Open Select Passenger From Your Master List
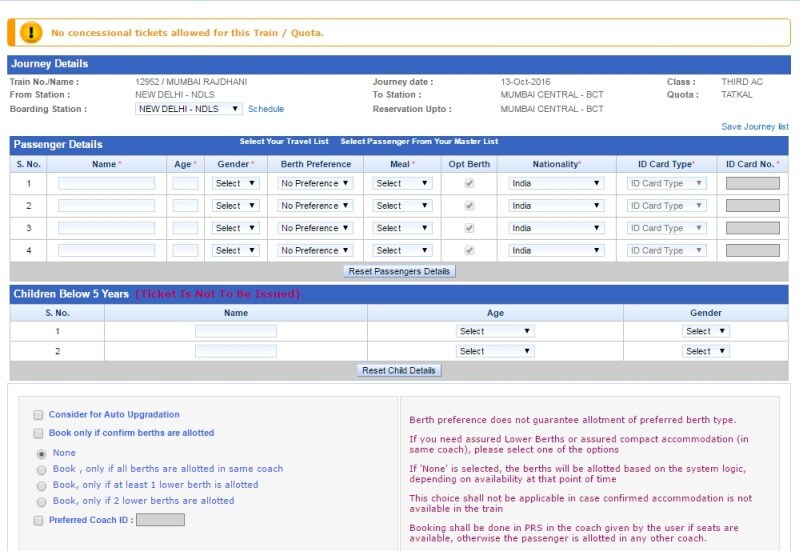 (419, 141)
